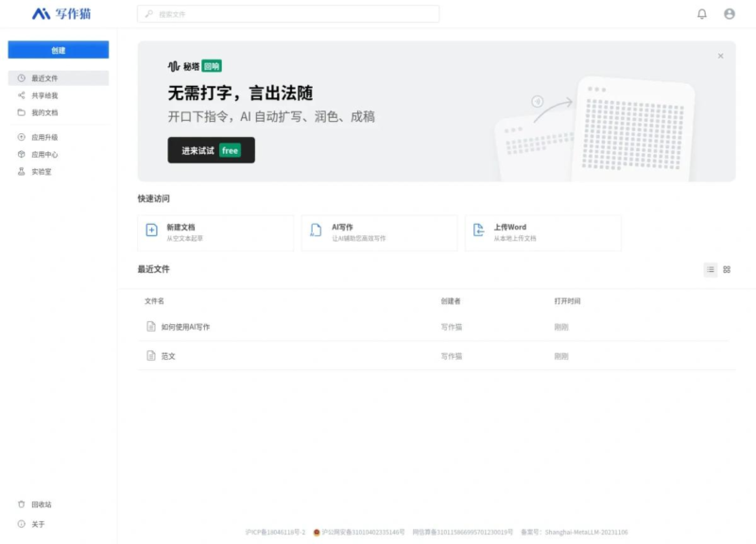Viewport: 756px width, 544px height.
Task: Open the user account avatar
Action: [x=730, y=14]
